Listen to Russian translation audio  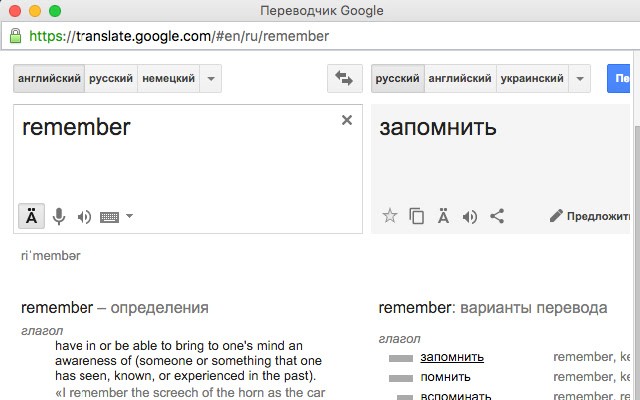470,215
